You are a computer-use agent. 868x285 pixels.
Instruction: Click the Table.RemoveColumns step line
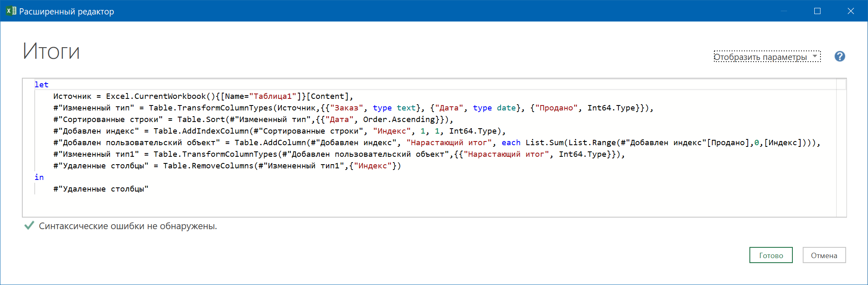227,165
